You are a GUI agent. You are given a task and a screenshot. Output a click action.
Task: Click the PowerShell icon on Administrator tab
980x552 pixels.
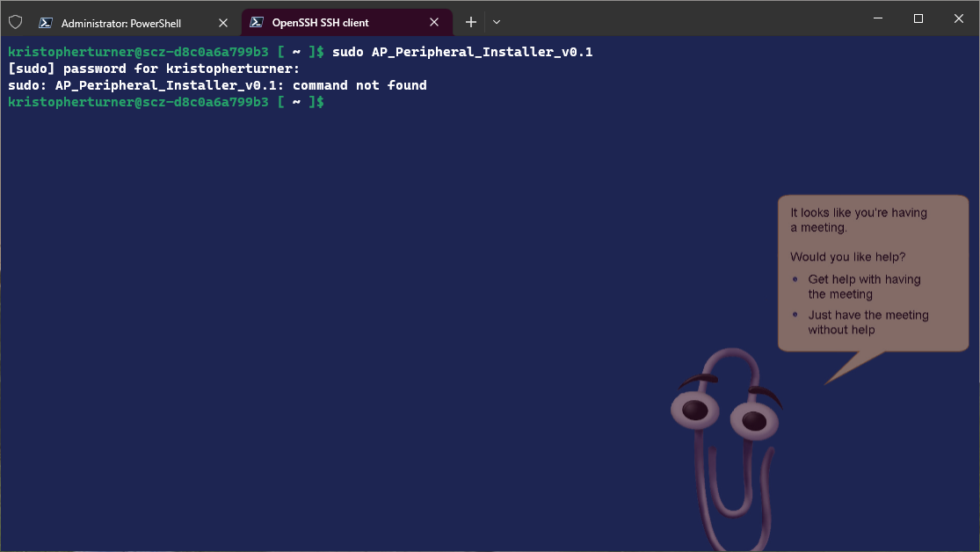[46, 23]
